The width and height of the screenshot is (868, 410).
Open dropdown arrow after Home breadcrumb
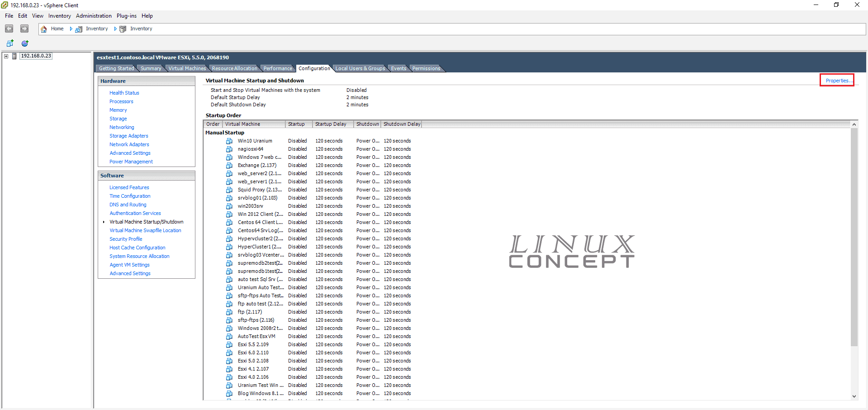click(71, 29)
